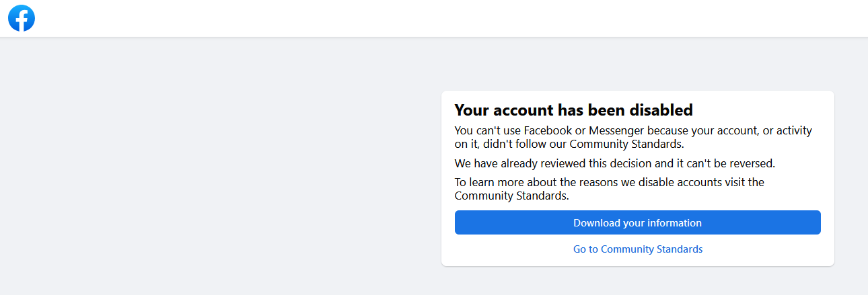
Task: Click the empty white header bar area
Action: 444,18
